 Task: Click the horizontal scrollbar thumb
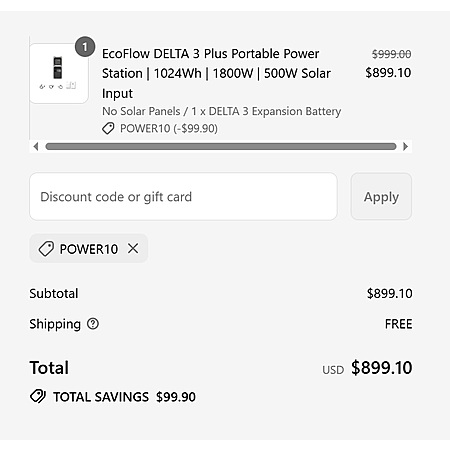[221, 146]
